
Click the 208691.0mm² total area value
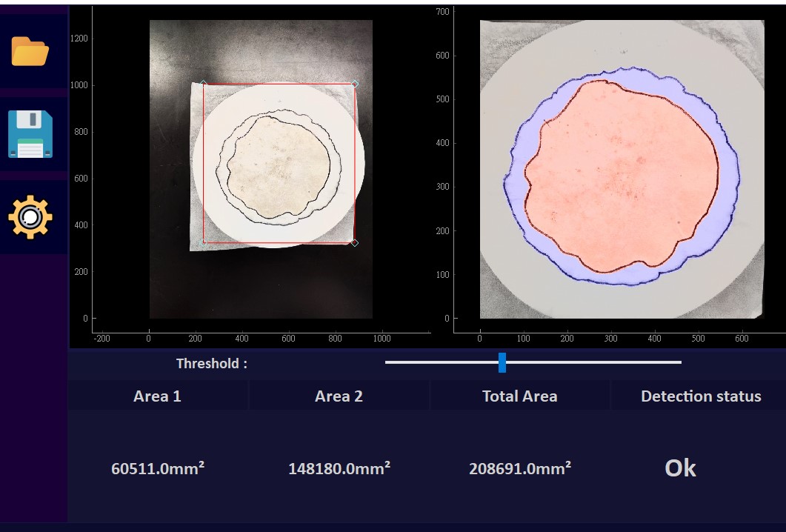[x=520, y=468]
